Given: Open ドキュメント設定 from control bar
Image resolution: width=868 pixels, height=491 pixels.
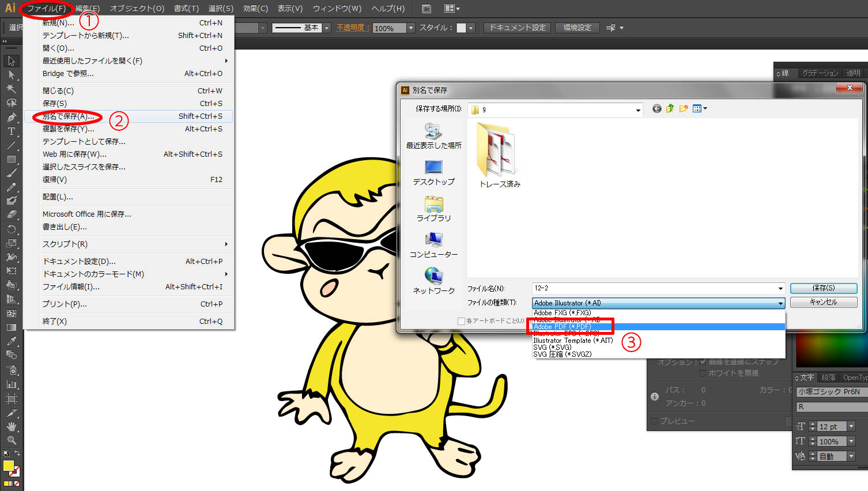Looking at the screenshot, I should coord(517,28).
